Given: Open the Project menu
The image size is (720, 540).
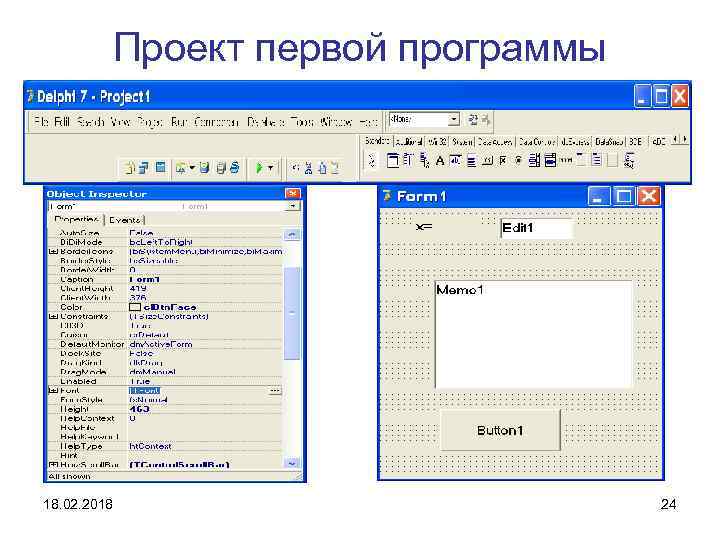Looking at the screenshot, I should (150, 122).
